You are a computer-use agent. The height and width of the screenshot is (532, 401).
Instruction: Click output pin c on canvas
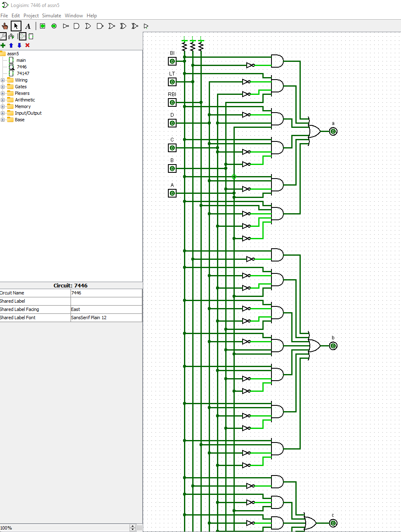click(x=333, y=523)
